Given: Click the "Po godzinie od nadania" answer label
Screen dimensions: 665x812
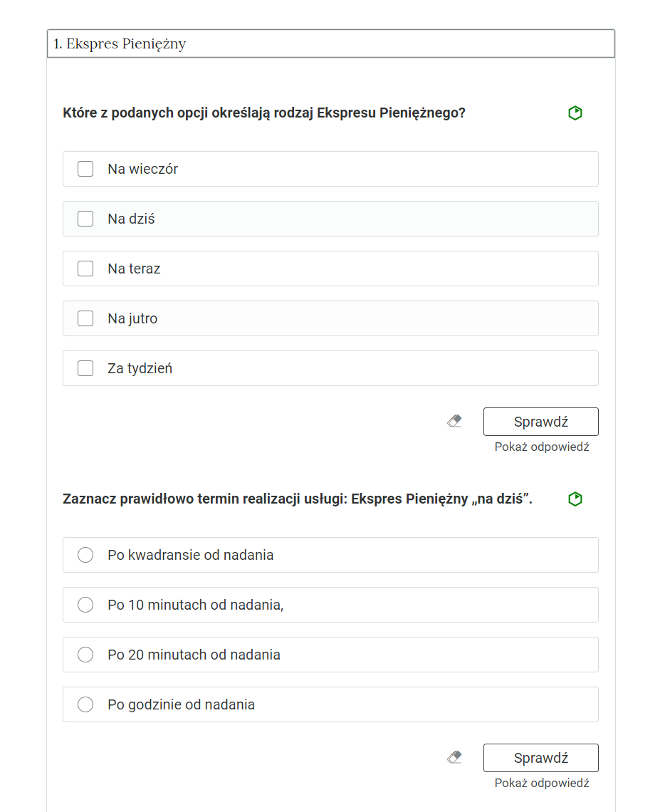Looking at the screenshot, I should pyautogui.click(x=181, y=704).
